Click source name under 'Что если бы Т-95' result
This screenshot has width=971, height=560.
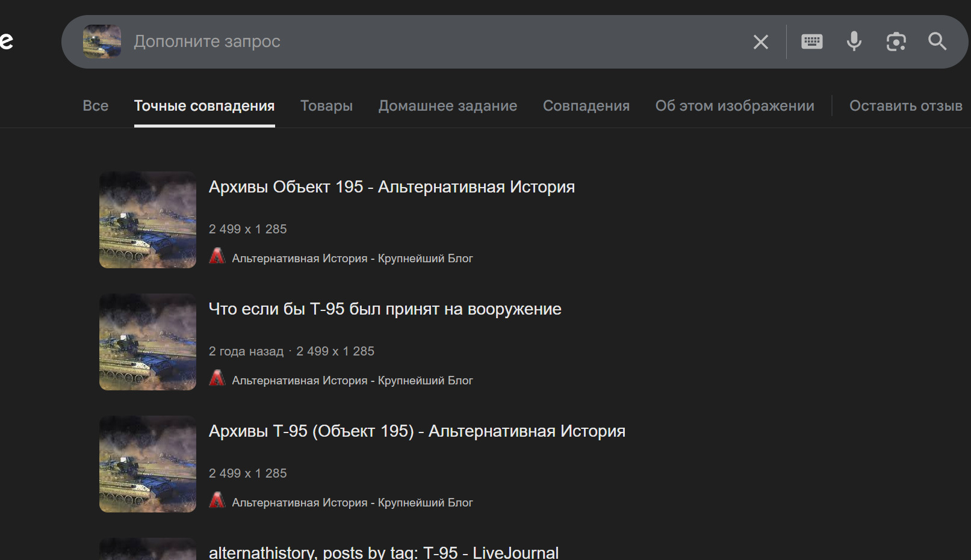click(352, 381)
